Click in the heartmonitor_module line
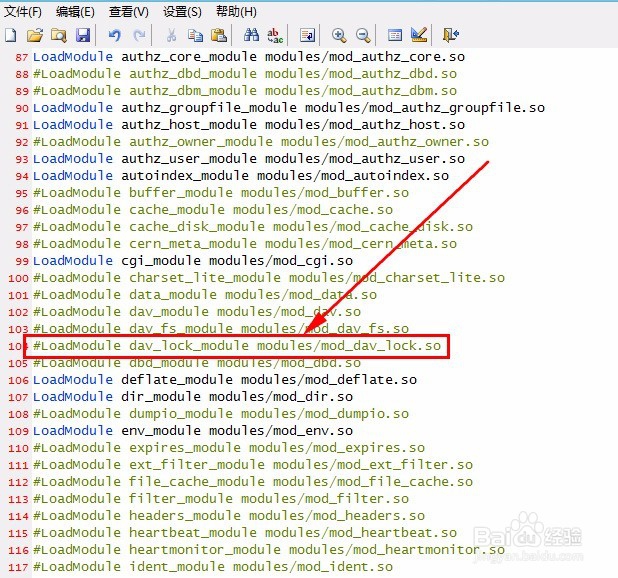The image size is (618, 578). (268, 550)
